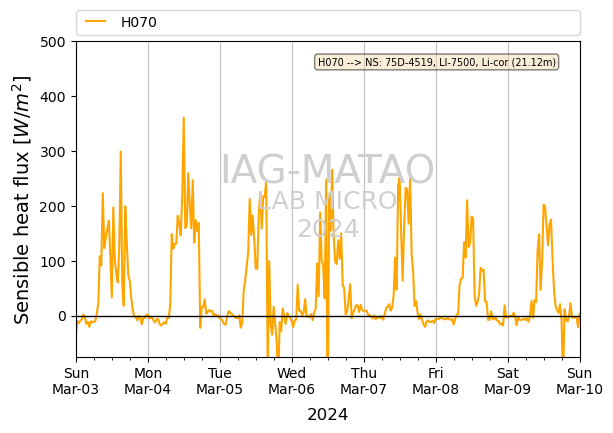The width and height of the screenshot is (613, 433).
Task: Click the orange H070 legend line sample
Action: pyautogui.click(x=95, y=22)
